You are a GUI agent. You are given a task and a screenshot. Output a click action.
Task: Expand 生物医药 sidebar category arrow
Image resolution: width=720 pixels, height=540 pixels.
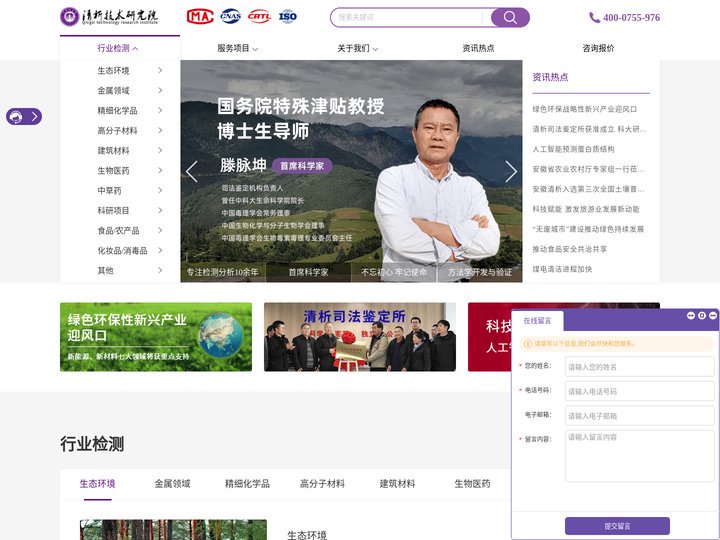160,170
